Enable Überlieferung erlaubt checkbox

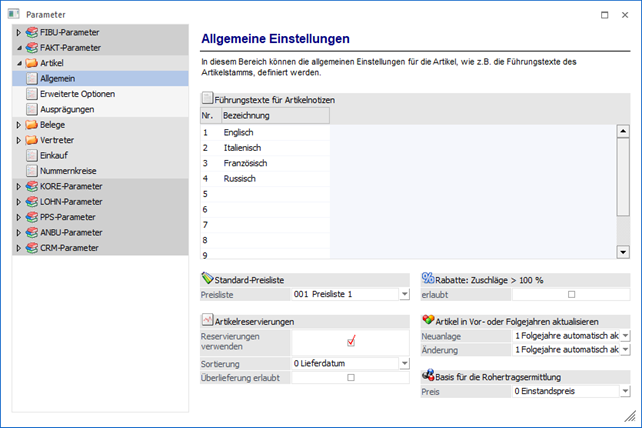[x=351, y=377]
